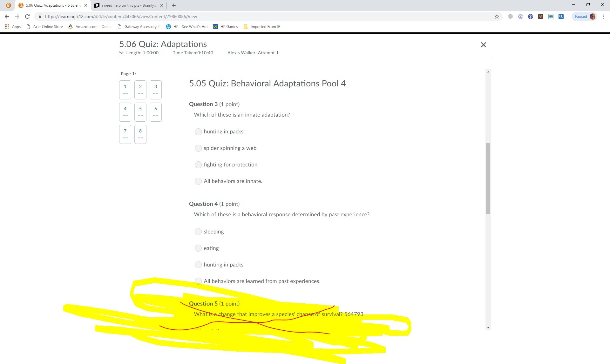Click the browser back arrow
The width and height of the screenshot is (610, 364).
pos(7,17)
